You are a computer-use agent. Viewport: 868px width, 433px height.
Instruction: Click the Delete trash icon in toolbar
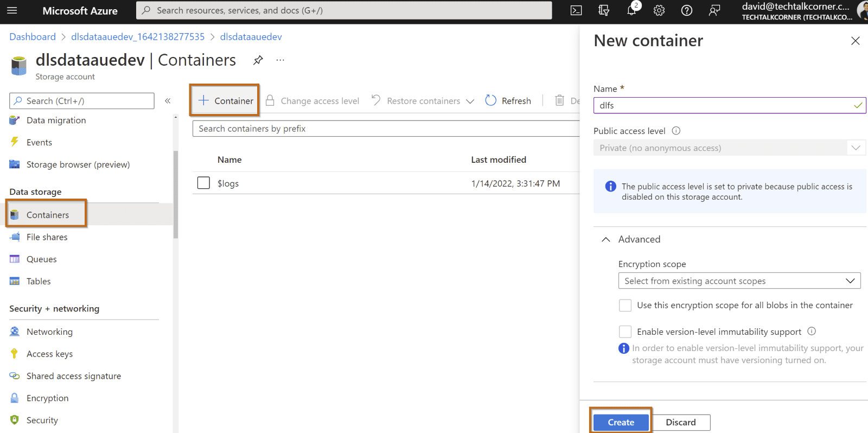tap(559, 100)
